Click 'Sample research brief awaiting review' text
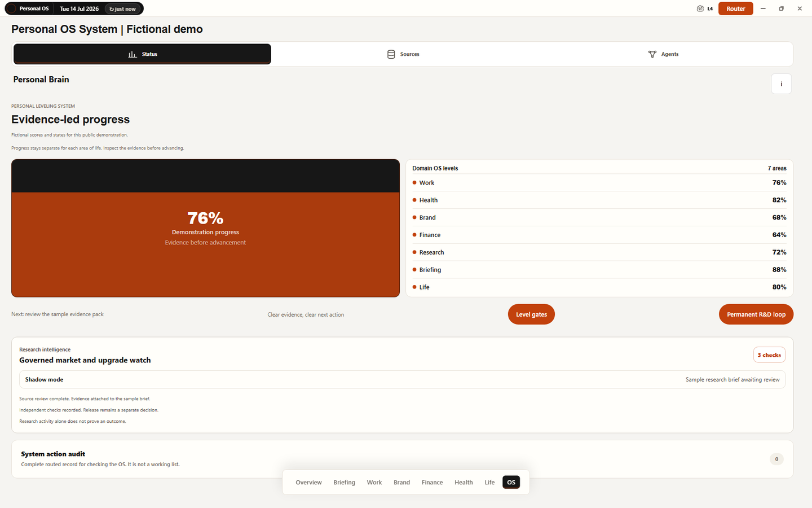This screenshot has width=812, height=508. 732,379
